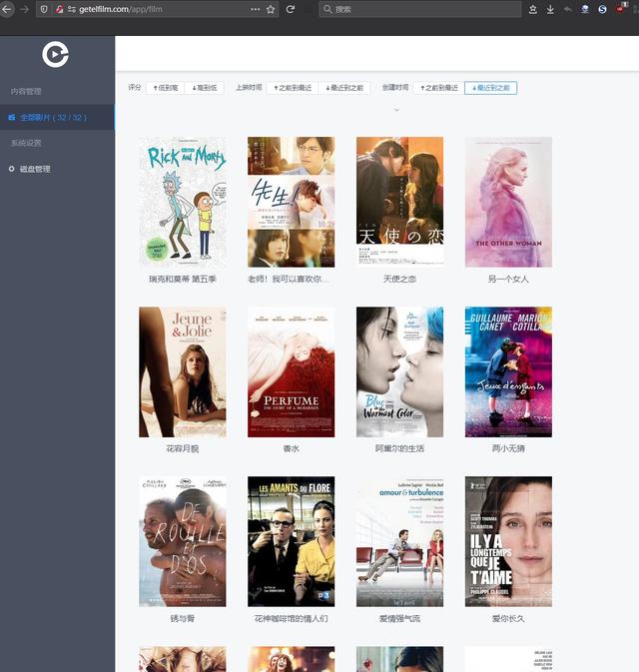Open Blue Is the Warmest Color poster
639x672 pixels.
(x=399, y=371)
